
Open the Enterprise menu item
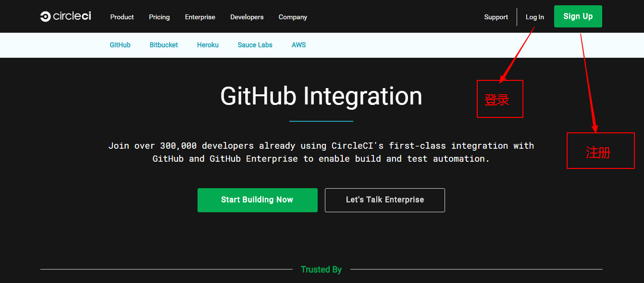coord(200,17)
